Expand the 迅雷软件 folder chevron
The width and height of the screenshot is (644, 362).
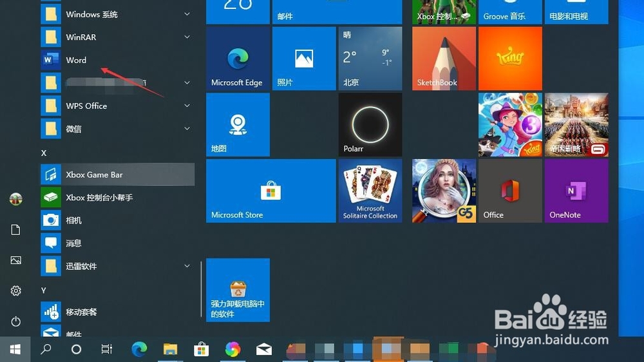pyautogui.click(x=187, y=266)
